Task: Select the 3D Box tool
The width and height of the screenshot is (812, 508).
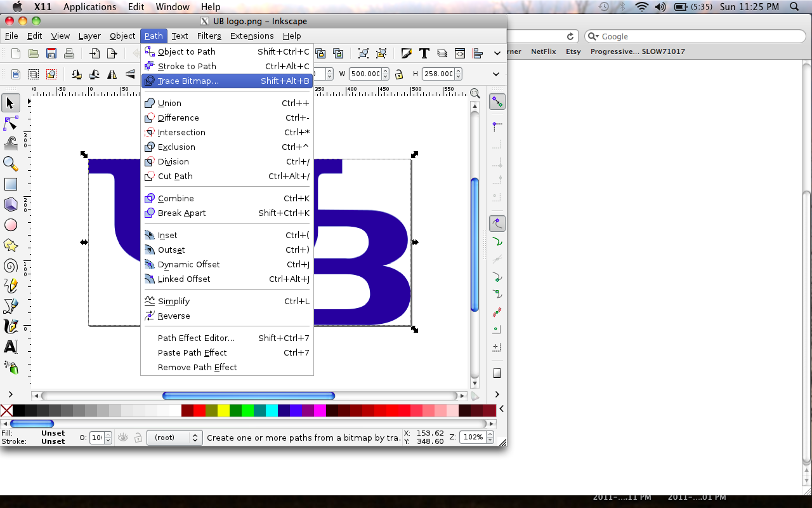Action: 11,204
